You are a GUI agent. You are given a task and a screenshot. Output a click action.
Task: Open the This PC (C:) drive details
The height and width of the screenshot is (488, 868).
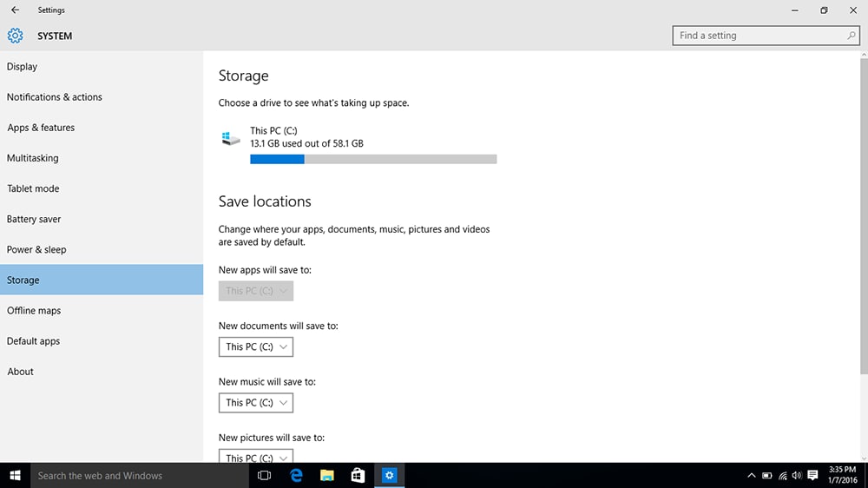358,145
